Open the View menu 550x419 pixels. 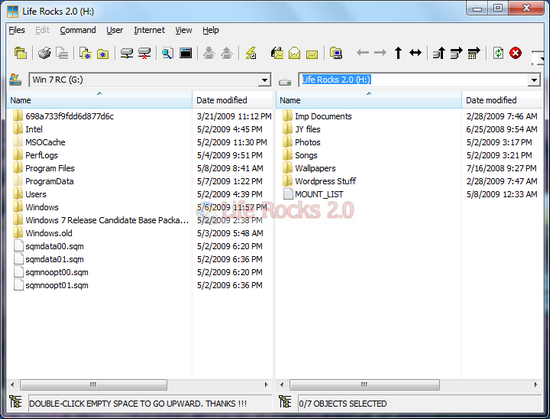pyautogui.click(x=183, y=30)
